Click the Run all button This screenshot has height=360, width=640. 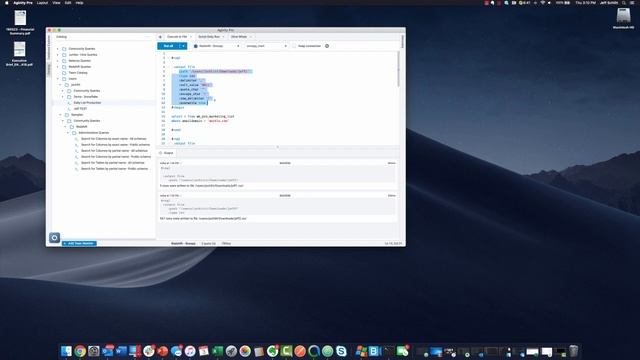[x=168, y=46]
